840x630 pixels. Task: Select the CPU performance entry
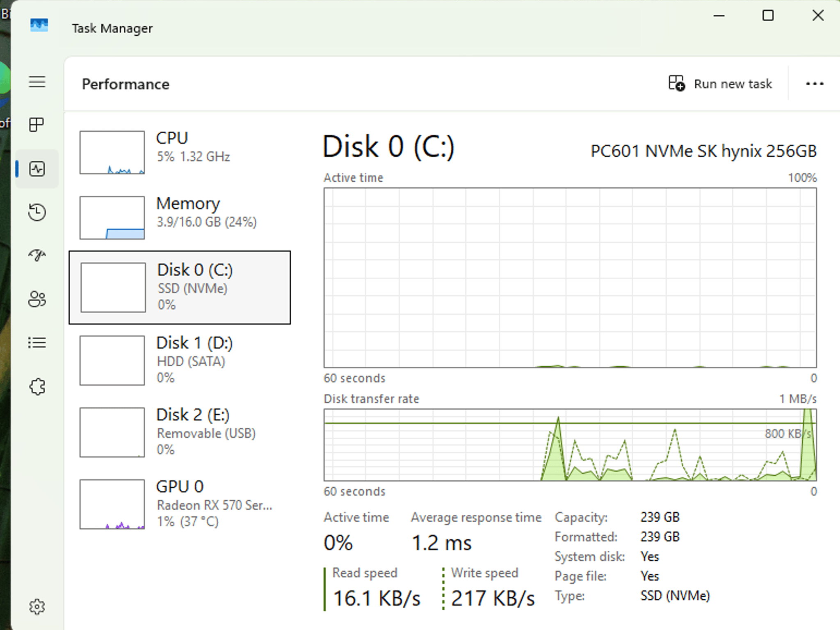click(x=180, y=152)
